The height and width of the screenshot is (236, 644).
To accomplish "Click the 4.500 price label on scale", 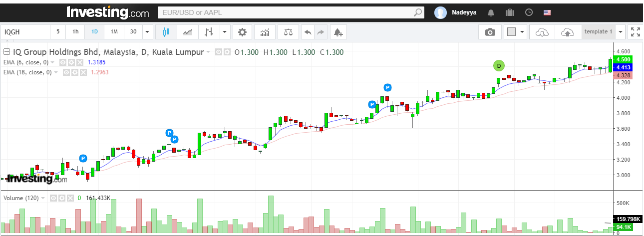I will (624, 59).
